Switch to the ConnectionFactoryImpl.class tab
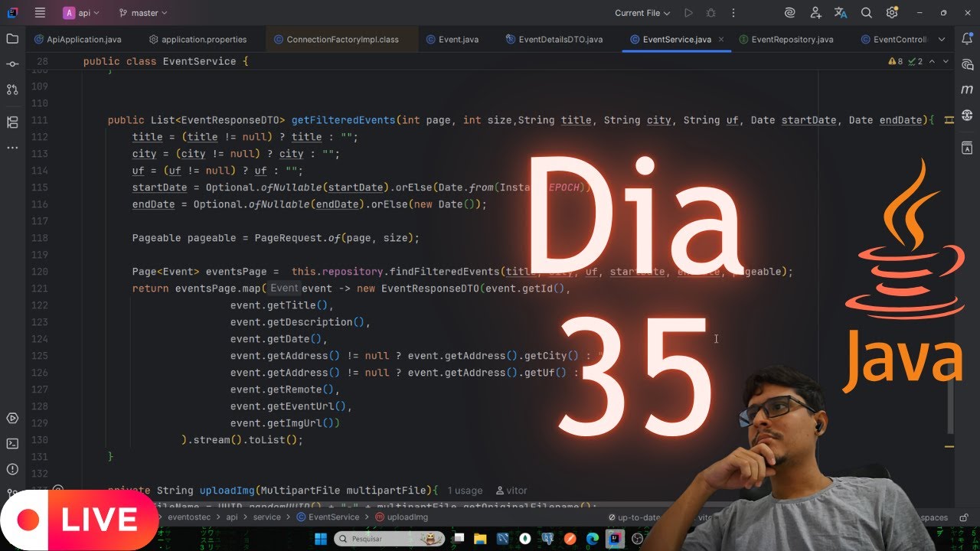This screenshot has height=551, width=980. 342,40
